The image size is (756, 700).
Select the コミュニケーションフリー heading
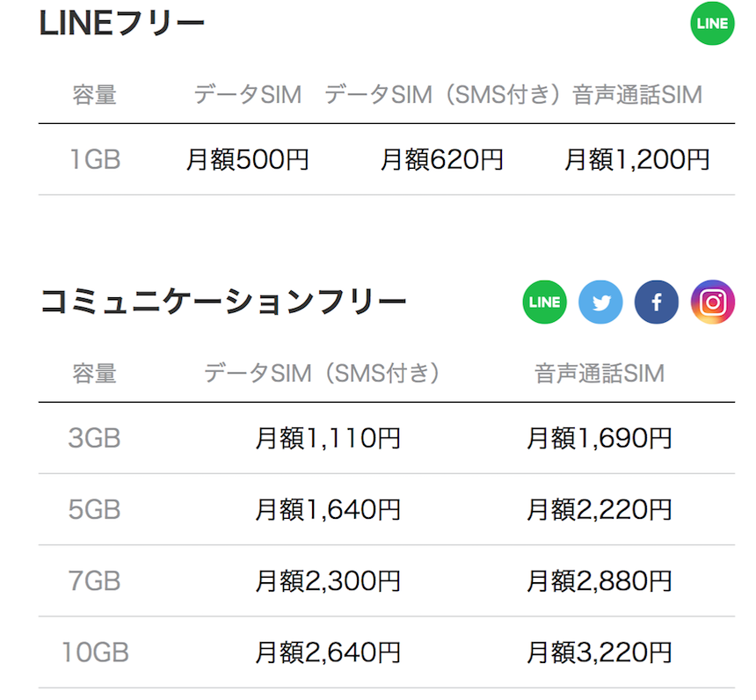[x=222, y=302]
